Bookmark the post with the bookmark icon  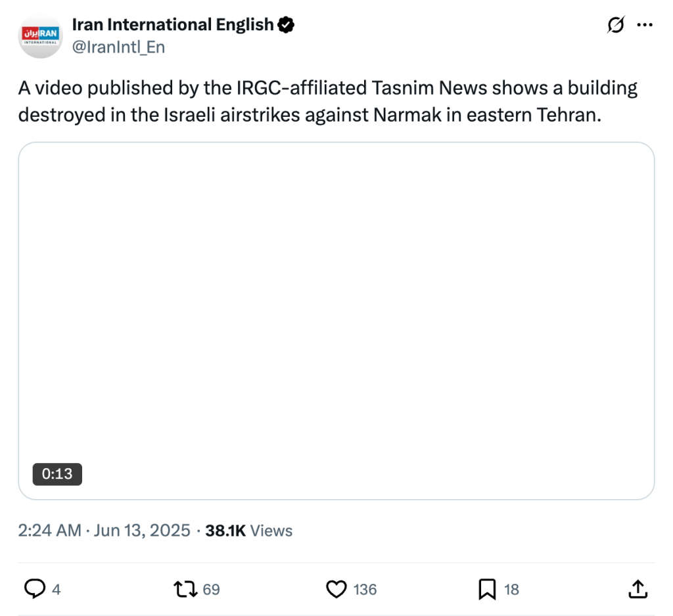tap(487, 589)
